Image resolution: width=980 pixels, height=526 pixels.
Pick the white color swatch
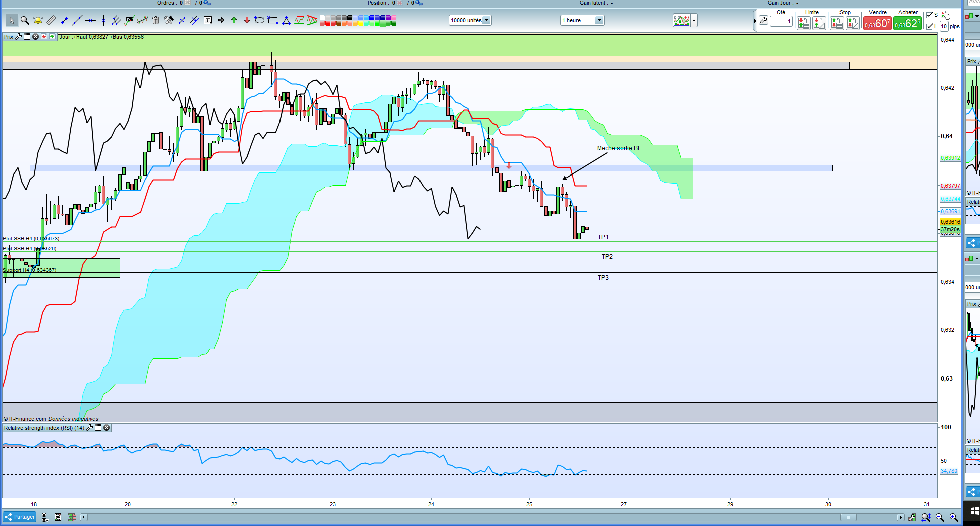tap(323, 18)
